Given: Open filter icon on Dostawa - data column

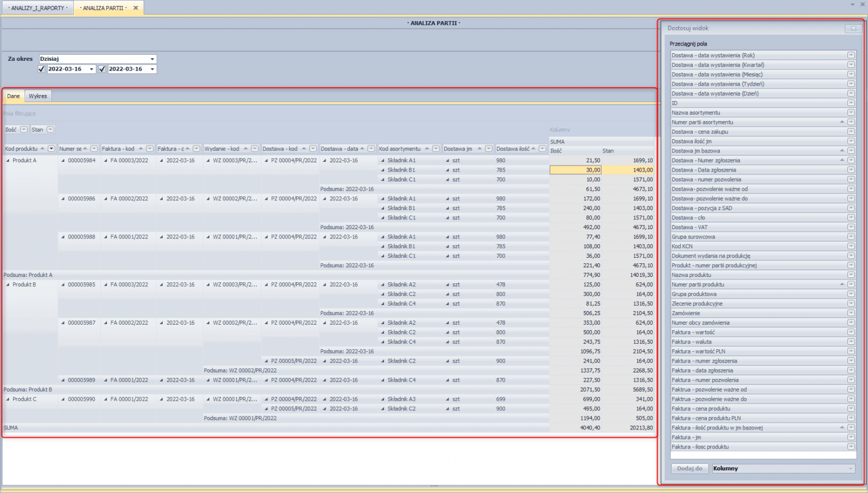Looking at the screenshot, I should point(371,149).
